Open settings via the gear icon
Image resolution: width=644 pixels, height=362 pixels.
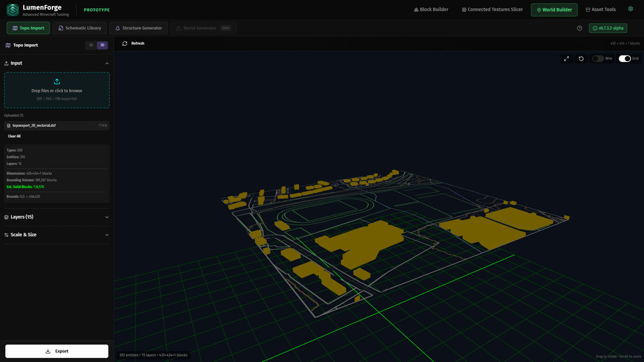coord(630,9)
